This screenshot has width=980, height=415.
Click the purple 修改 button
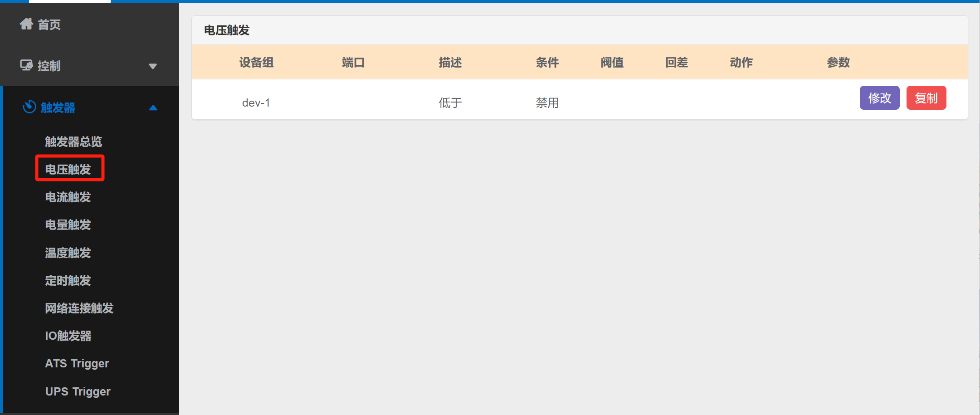(879, 98)
